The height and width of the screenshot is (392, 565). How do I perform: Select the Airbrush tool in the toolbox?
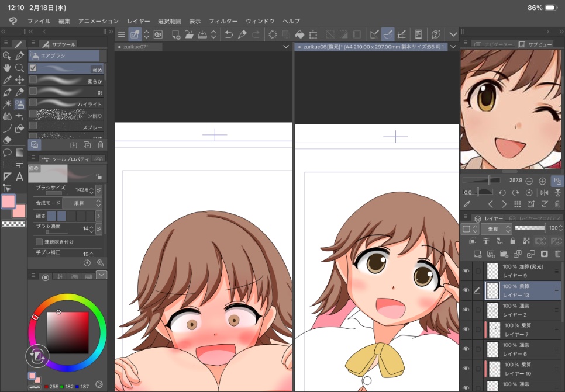19,104
